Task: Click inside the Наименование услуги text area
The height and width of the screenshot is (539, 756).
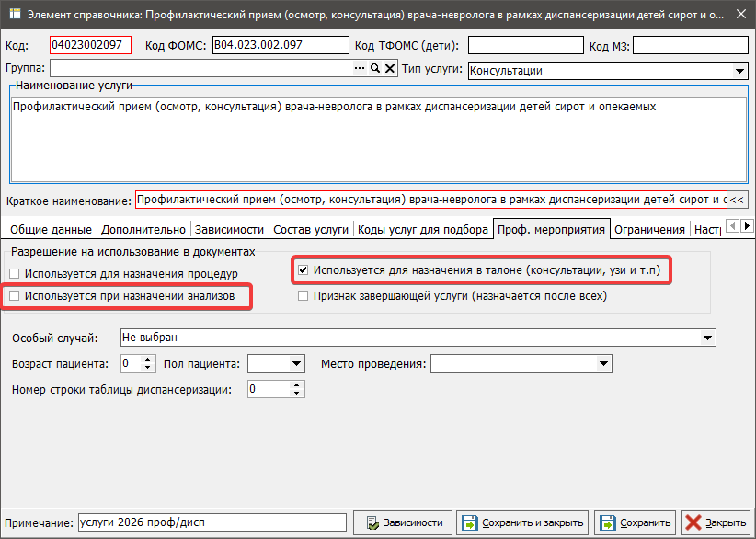Action: coord(379,140)
